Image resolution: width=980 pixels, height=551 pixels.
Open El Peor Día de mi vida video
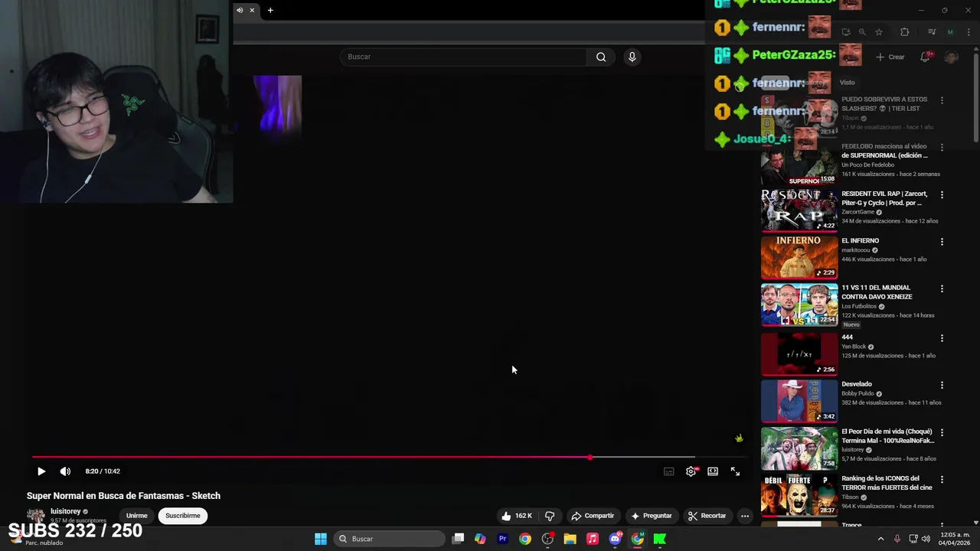(x=799, y=448)
